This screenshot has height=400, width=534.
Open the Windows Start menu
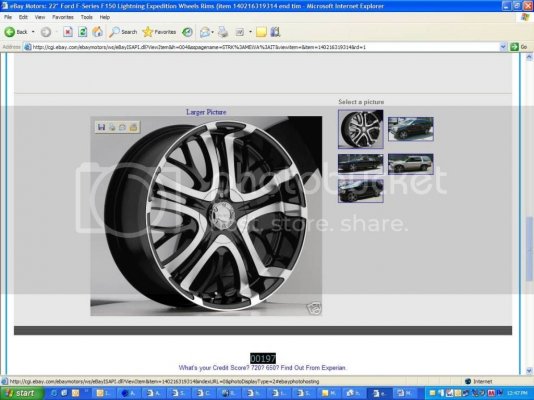coord(21,393)
